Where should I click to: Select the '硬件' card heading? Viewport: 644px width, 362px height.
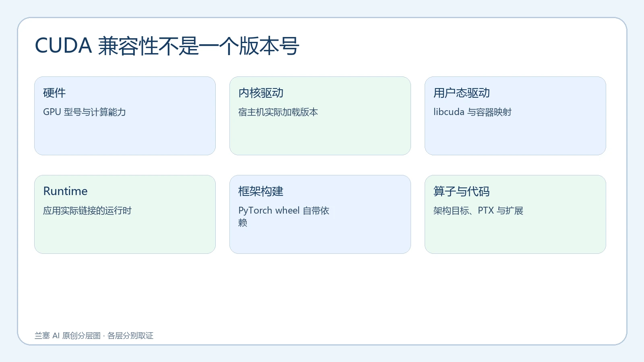click(54, 93)
